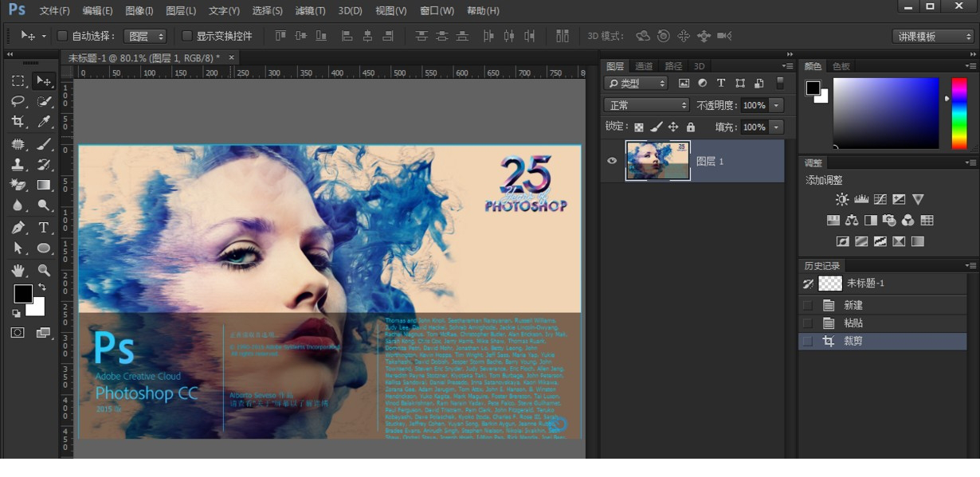Change screen mode from toolbox
This screenshot has width=980, height=477.
tap(43, 333)
